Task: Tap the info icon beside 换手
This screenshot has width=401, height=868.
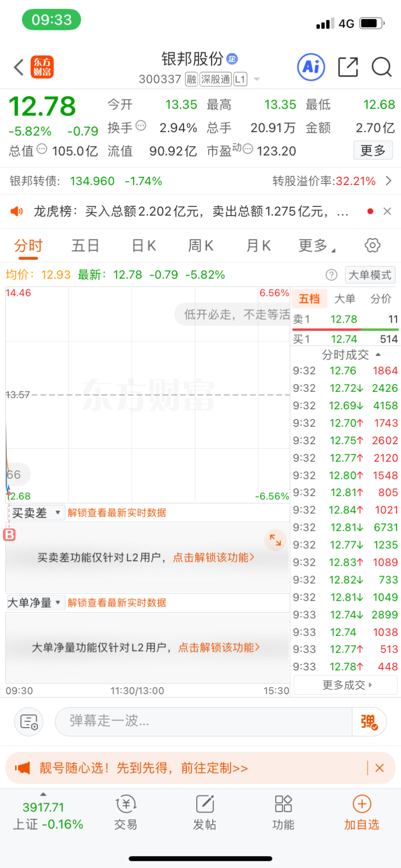Action: [x=141, y=125]
